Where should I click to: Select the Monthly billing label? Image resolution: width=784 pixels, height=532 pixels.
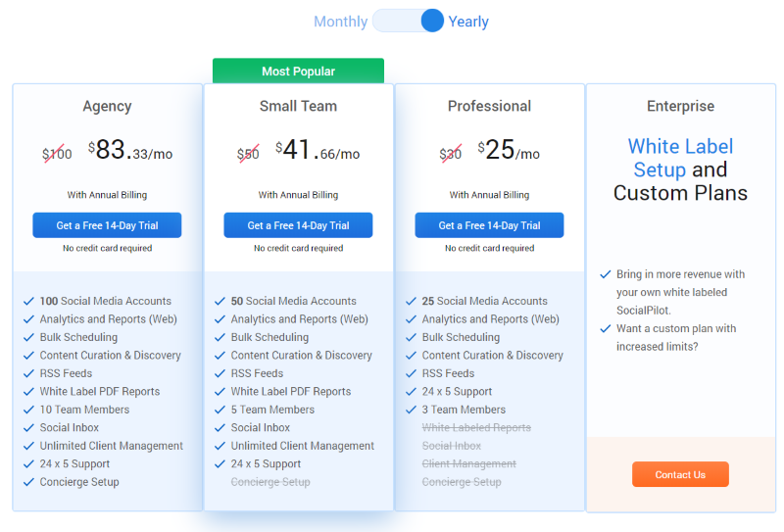340,22
